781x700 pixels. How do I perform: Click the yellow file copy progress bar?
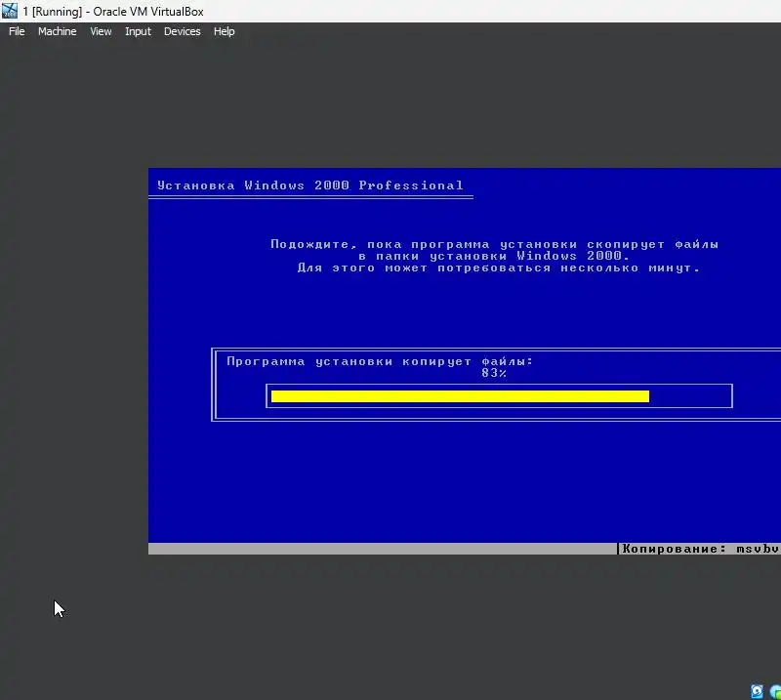click(460, 396)
